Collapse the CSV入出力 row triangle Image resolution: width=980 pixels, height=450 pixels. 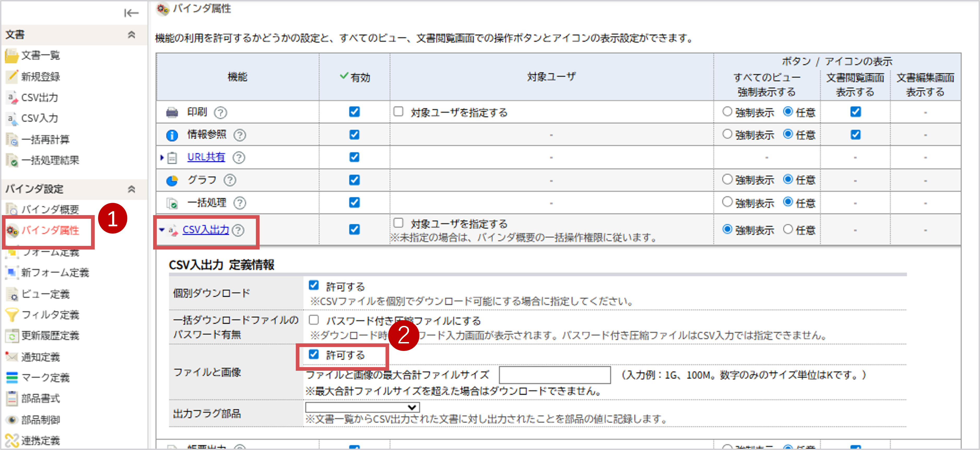click(162, 230)
